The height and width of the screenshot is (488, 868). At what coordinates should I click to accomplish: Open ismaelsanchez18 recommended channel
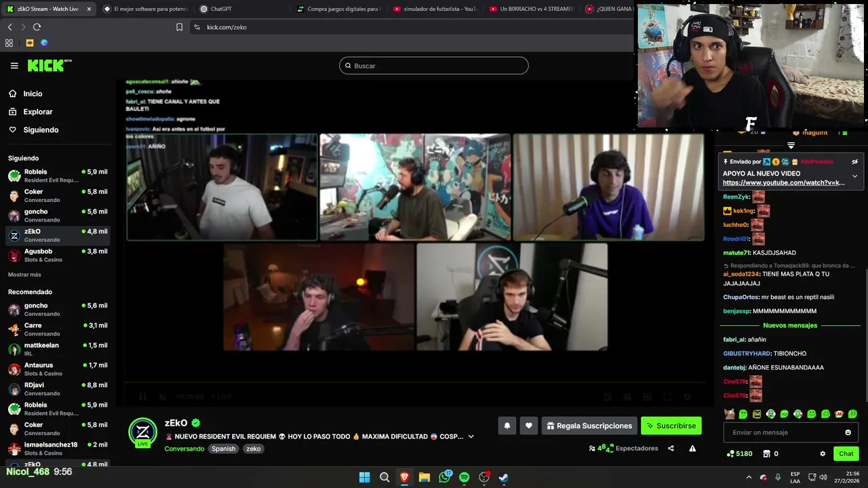coord(58,448)
